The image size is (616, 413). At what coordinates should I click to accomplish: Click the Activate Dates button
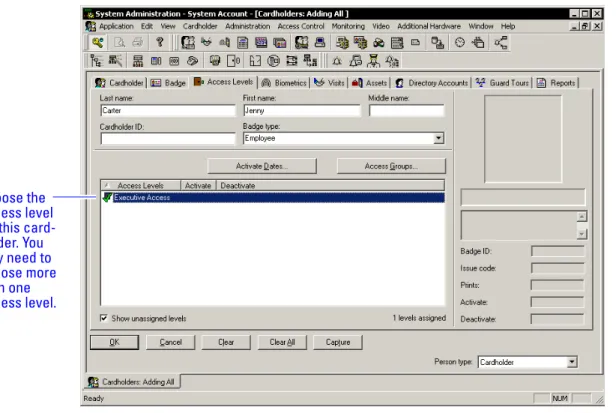(262, 166)
